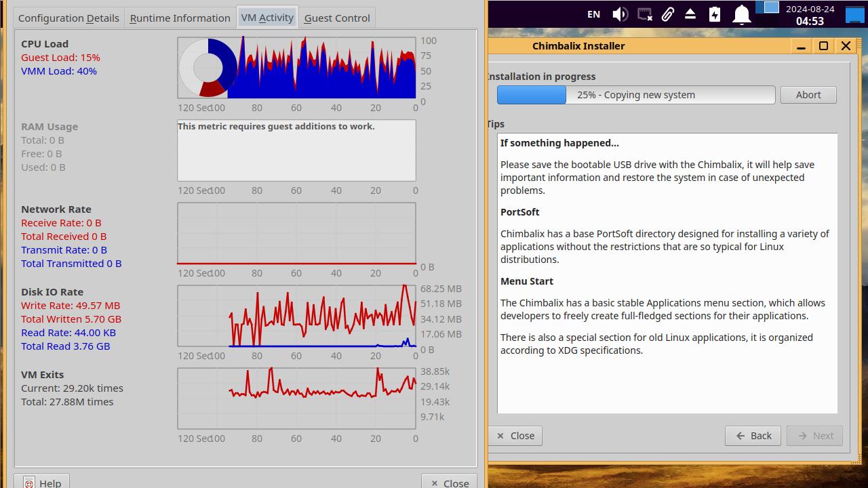Click the 'RAM Usage' heading
The height and width of the screenshot is (488, 868).
[50, 127]
